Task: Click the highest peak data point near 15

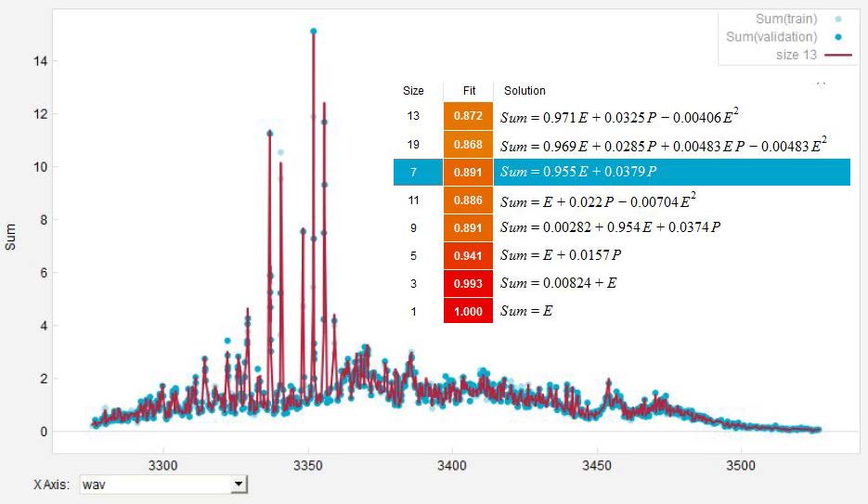Action: click(314, 31)
